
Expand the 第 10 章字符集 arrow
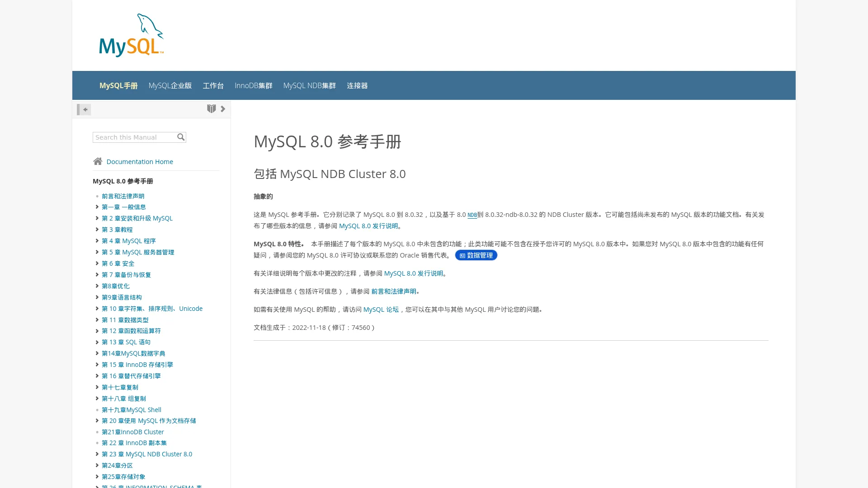pyautogui.click(x=97, y=309)
